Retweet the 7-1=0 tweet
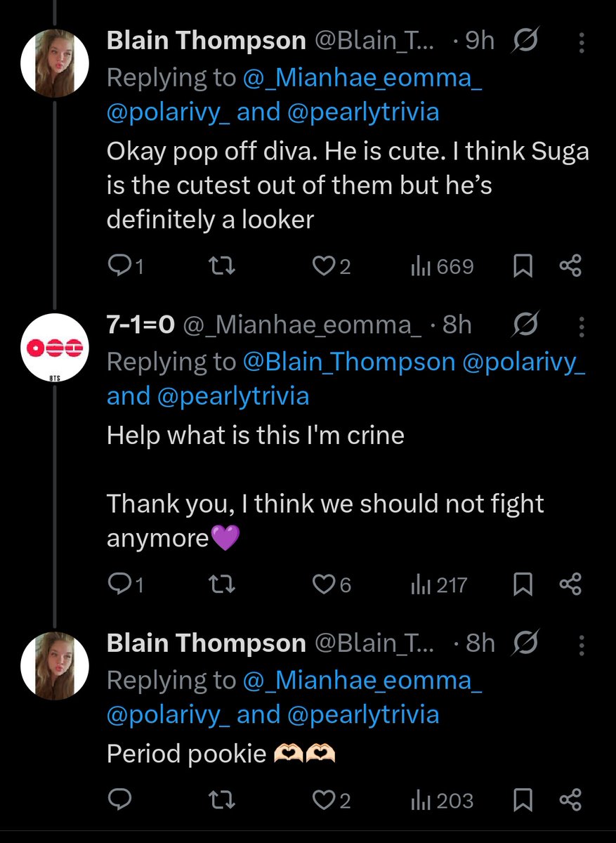Viewport: 616px width, 843px height. pos(223,584)
